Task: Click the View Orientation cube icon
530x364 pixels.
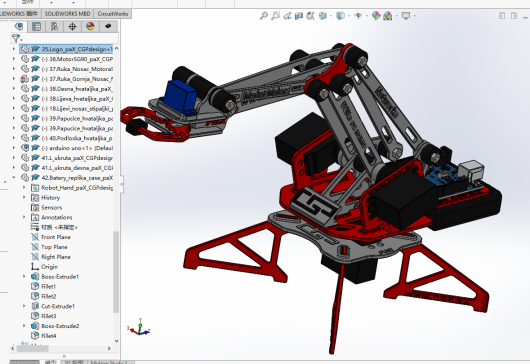Action: [322, 16]
